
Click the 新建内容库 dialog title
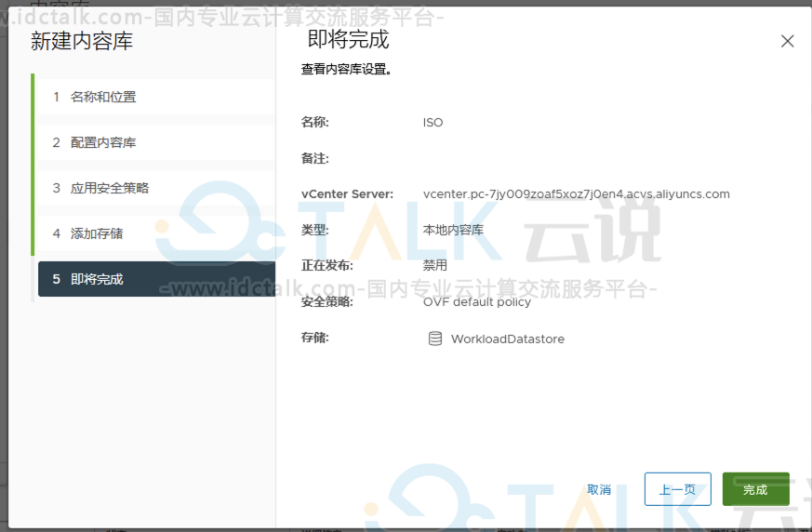coord(82,42)
